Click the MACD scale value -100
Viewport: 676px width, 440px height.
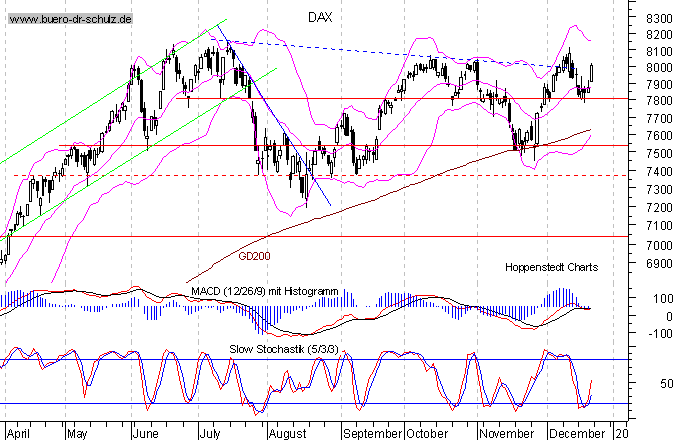[x=660, y=334]
